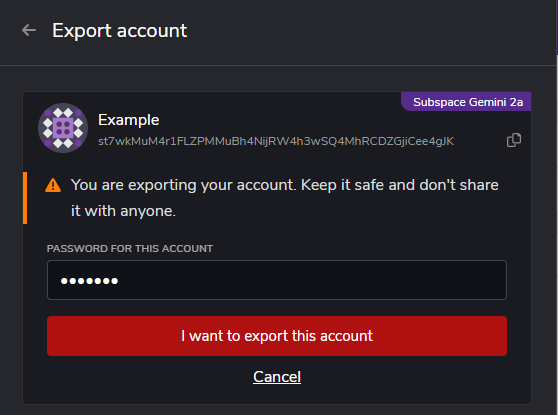
Task: Click the orange warning triangle icon
Action: click(x=53, y=185)
